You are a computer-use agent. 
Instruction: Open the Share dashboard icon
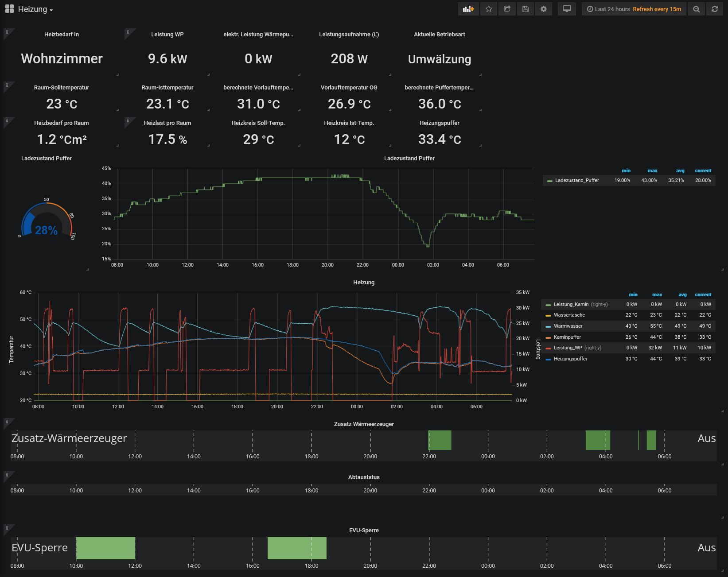(x=507, y=9)
